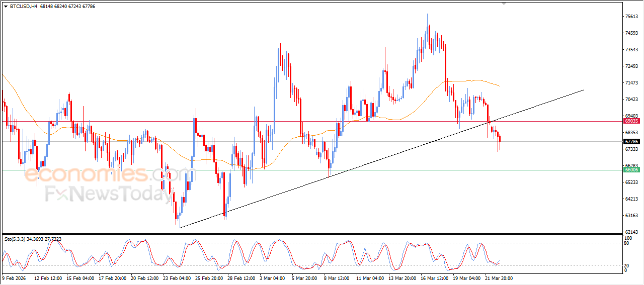This screenshot has width=644, height=285.
Task: Click the rising black trendline
Action: coord(382,158)
